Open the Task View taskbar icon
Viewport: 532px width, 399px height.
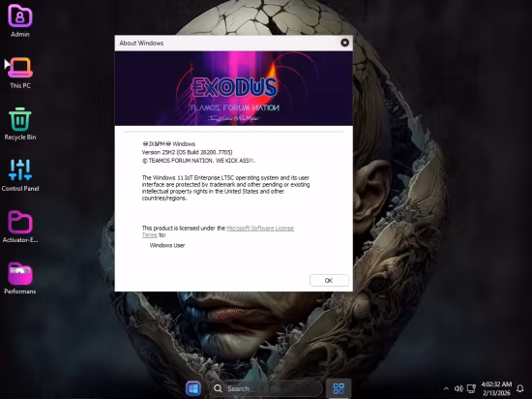339,388
